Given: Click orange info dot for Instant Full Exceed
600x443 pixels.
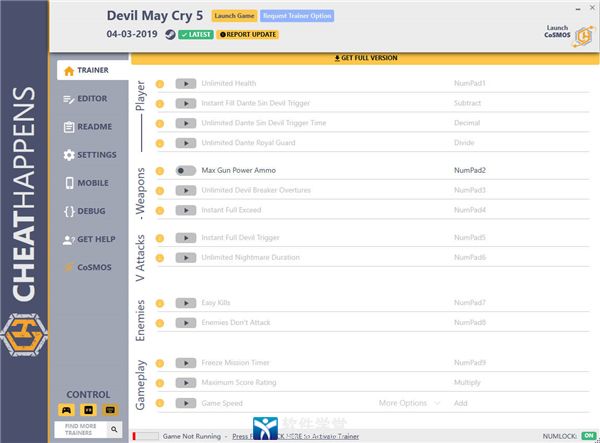Looking at the screenshot, I should click(x=160, y=210).
